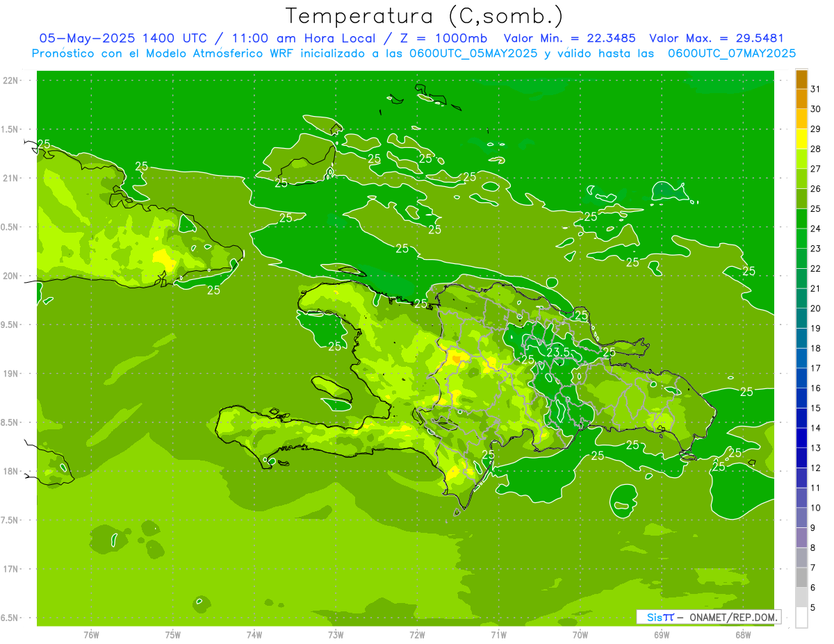Click the lime legend swatch between 27 and 28
This screenshot has height=644, width=834.
(x=801, y=158)
